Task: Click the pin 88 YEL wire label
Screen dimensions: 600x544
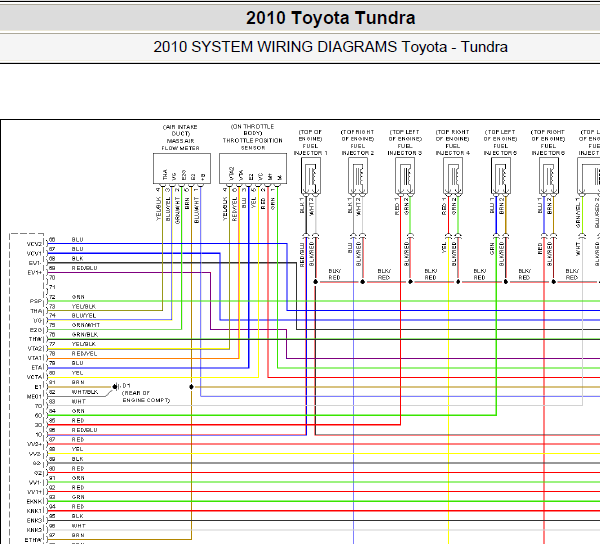Action: pos(77,449)
